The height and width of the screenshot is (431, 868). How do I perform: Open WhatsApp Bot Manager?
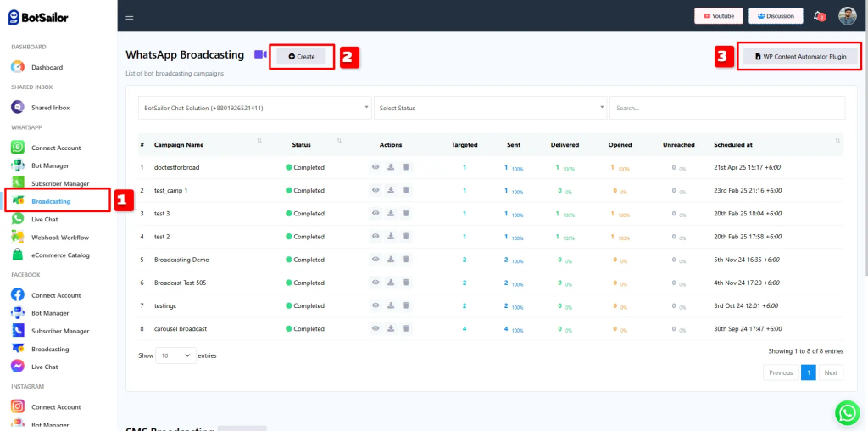(x=50, y=165)
